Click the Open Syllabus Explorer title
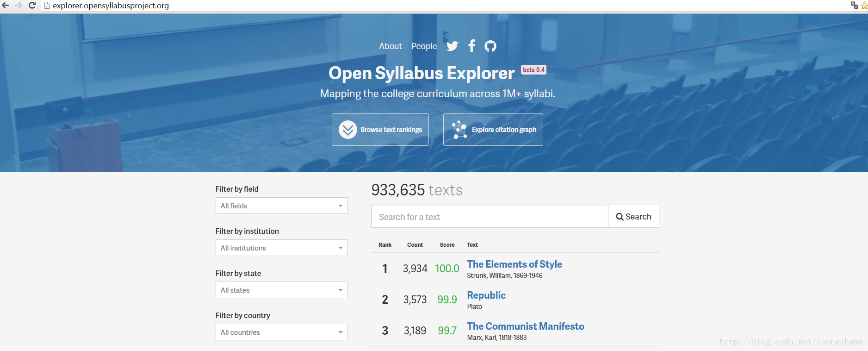Image resolution: width=868 pixels, height=351 pixels. pyautogui.click(x=422, y=73)
